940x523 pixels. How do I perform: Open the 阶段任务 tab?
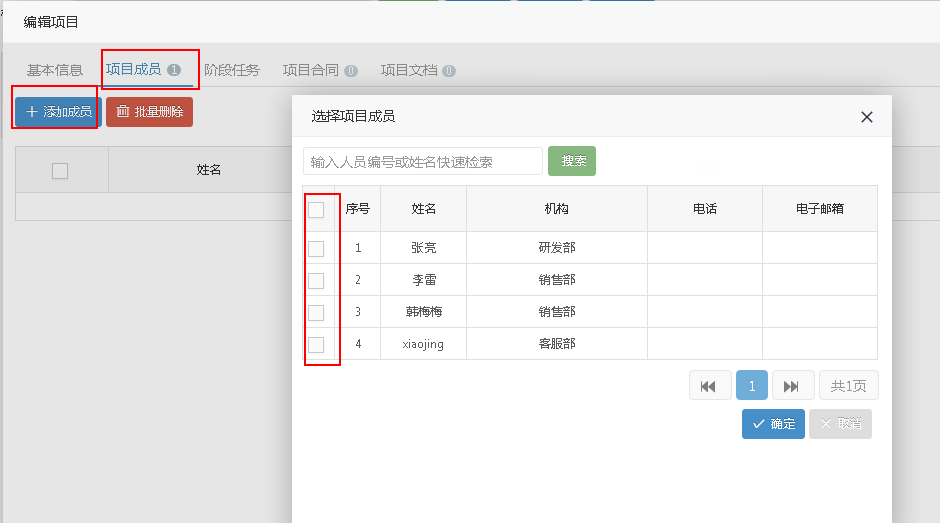coord(231,70)
